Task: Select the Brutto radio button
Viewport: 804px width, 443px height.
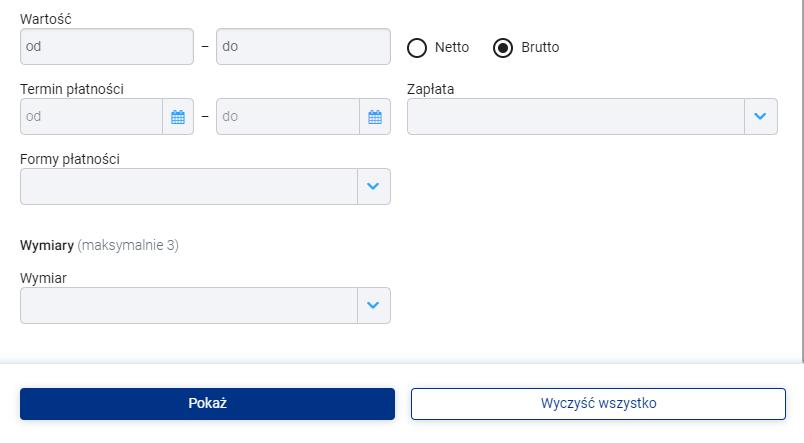Action: coord(503,48)
